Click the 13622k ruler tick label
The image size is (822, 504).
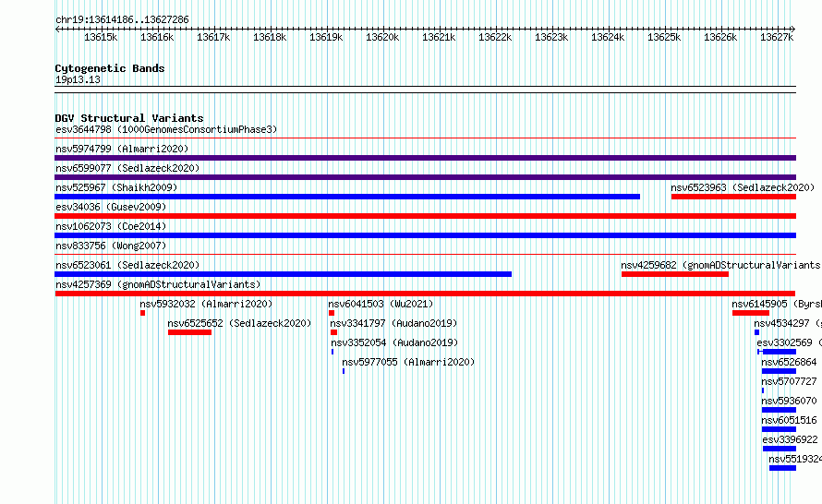pyautogui.click(x=495, y=37)
